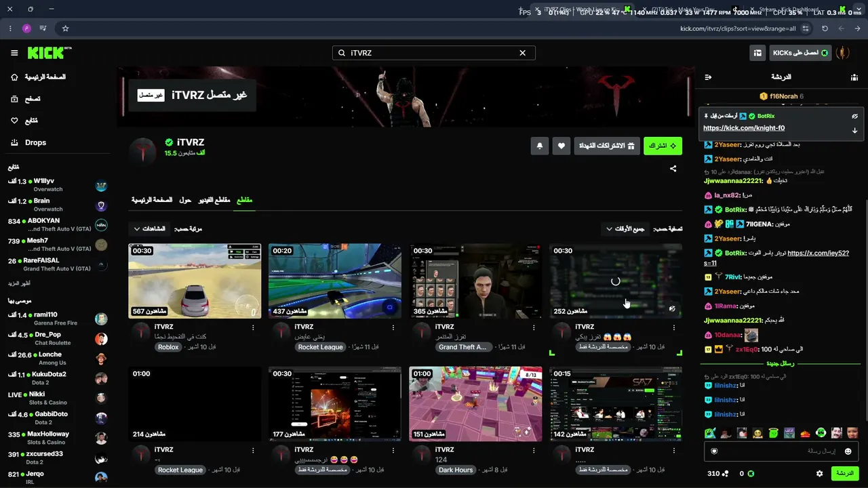Toggle follow heart for iTVRZ

pyautogui.click(x=561, y=146)
